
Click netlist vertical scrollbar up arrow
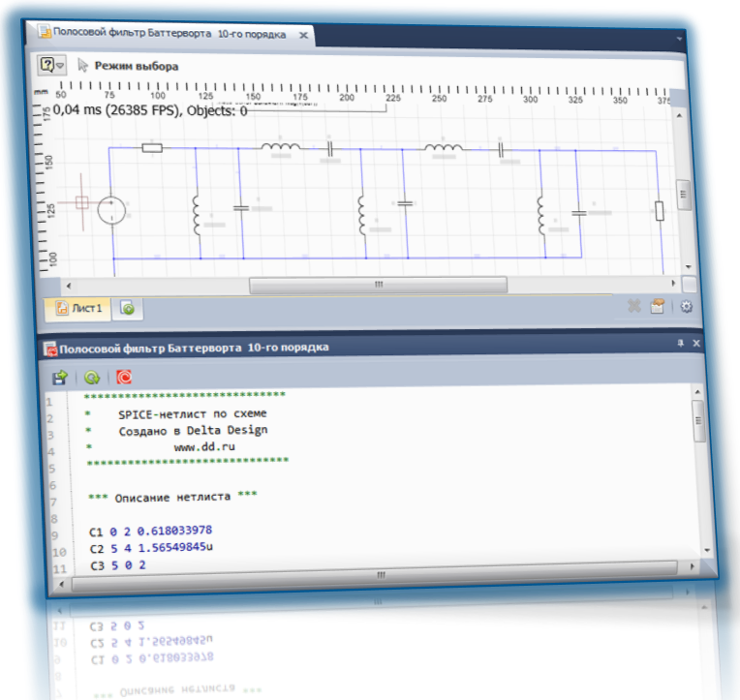pos(697,391)
